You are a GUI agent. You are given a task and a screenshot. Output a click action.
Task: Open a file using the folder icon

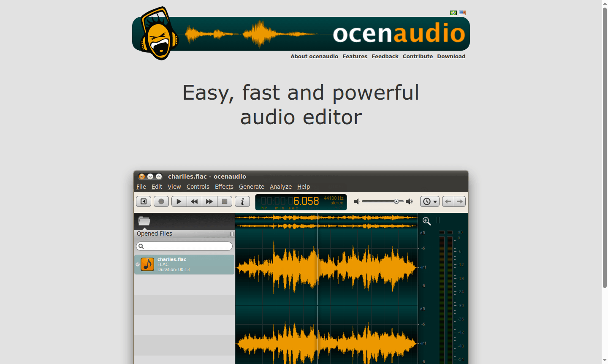point(144,221)
